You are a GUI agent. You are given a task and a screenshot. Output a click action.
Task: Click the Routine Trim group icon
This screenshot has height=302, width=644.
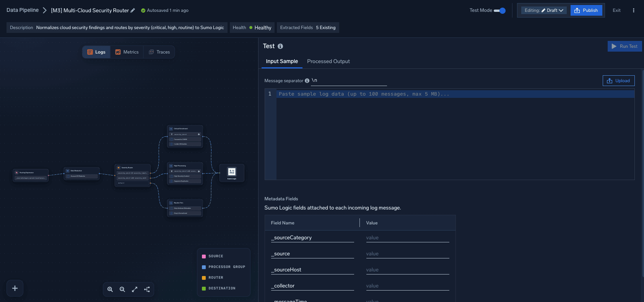171,203
